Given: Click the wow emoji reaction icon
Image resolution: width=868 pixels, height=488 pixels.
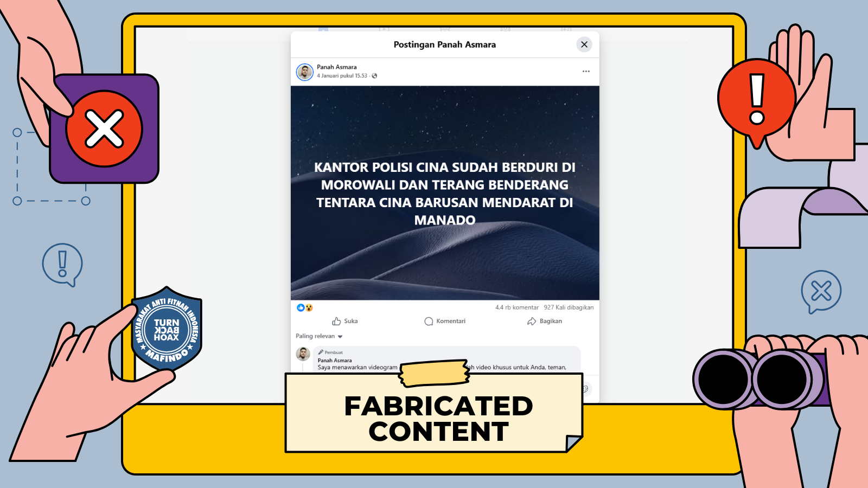Looking at the screenshot, I should click(x=309, y=307).
